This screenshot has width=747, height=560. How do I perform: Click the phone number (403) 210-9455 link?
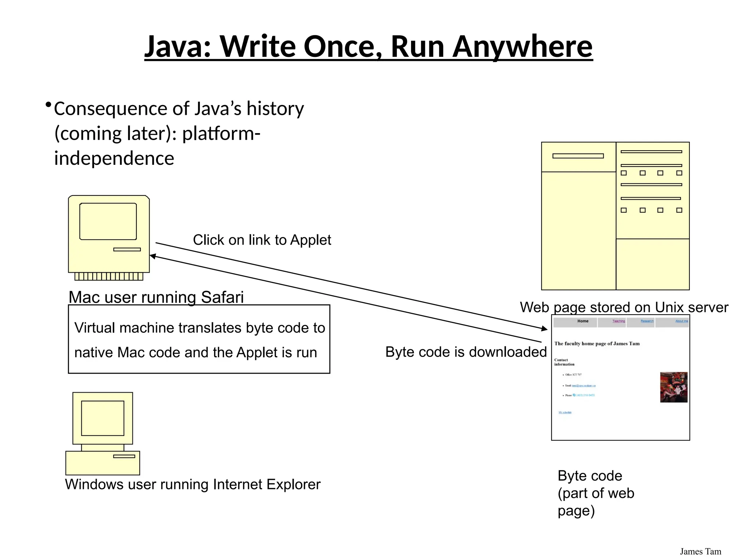point(585,395)
